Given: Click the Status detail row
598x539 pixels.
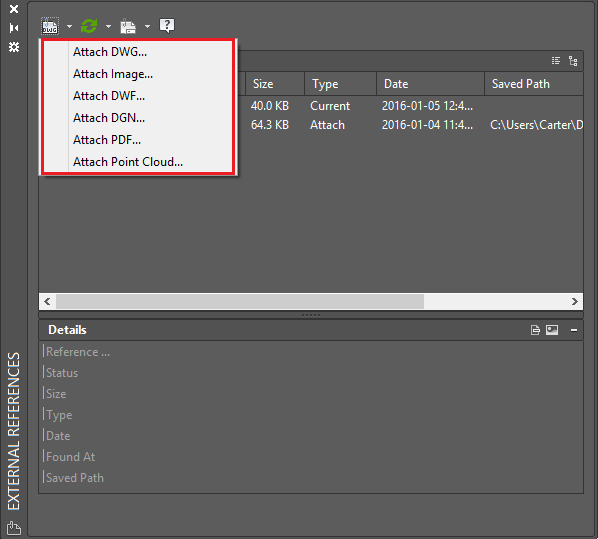Looking at the screenshot, I should pyautogui.click(x=311, y=373).
